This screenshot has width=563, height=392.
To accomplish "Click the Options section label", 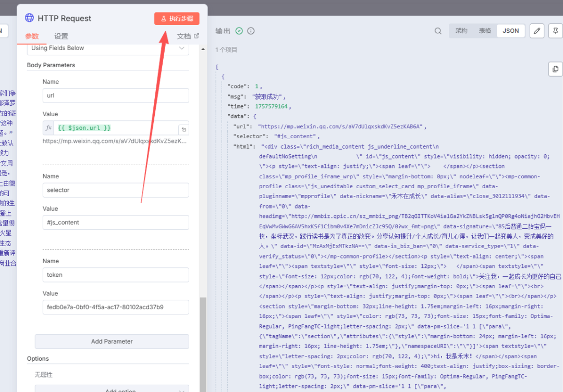I will pyautogui.click(x=38, y=359).
